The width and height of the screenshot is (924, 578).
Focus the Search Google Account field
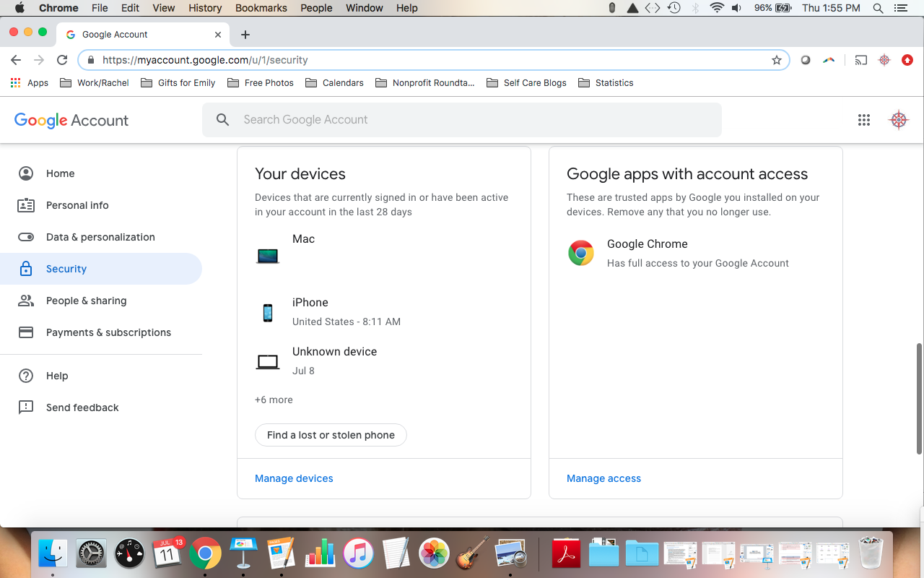tap(462, 120)
